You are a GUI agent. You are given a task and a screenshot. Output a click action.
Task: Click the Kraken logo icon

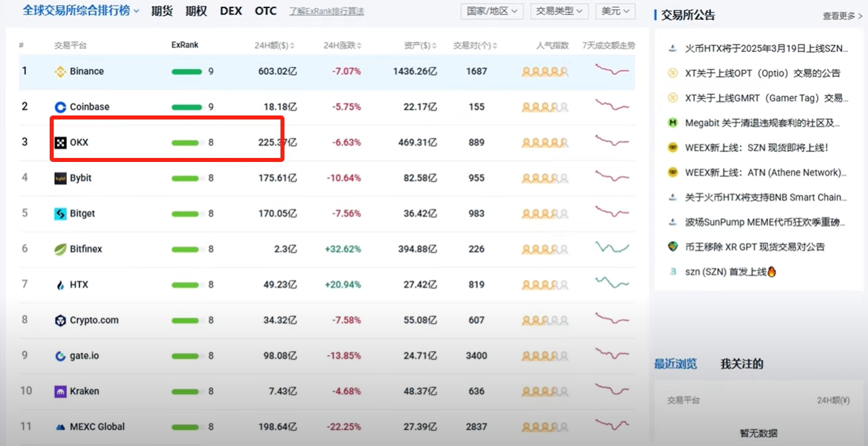(x=60, y=392)
